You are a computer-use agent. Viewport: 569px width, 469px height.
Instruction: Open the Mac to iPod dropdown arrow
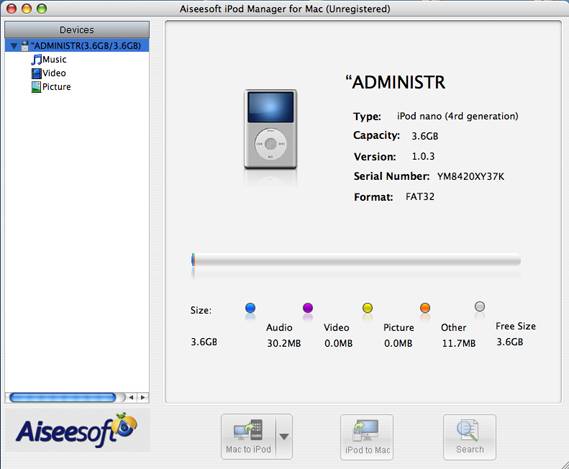pos(284,436)
